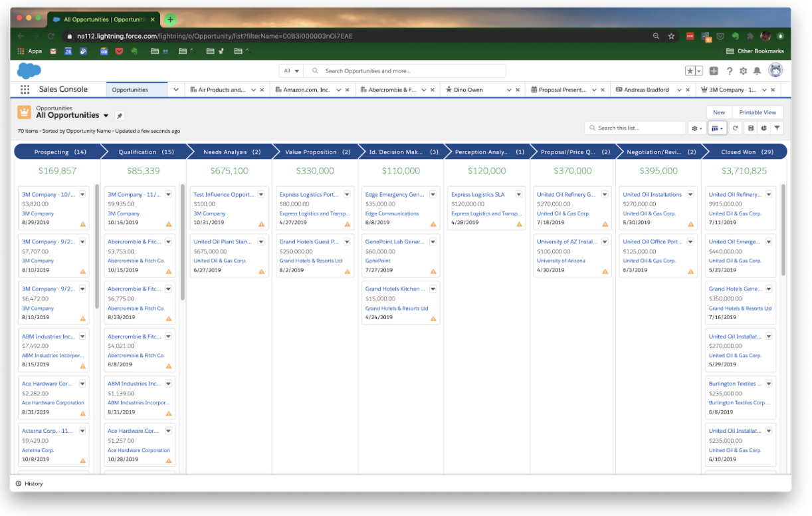Viewport: 812px width, 516px height.
Task: Select the Closed Won (29) stage header
Action: click(x=744, y=152)
